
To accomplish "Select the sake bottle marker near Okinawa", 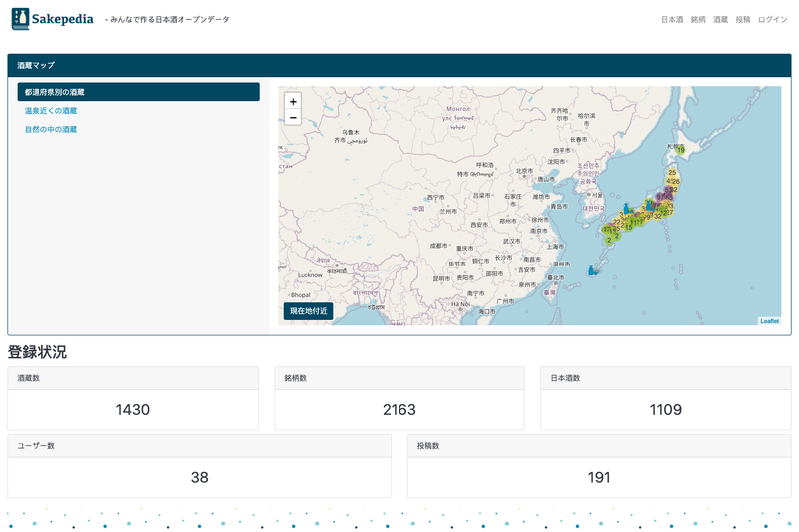I will pyautogui.click(x=591, y=269).
